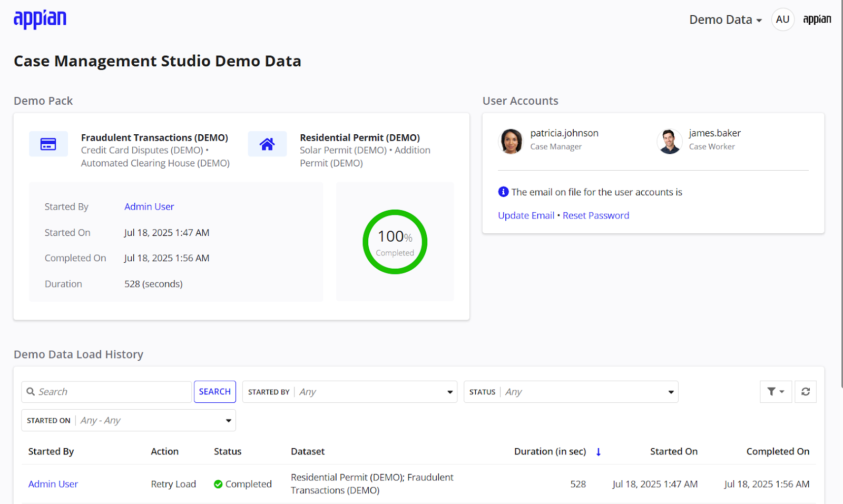Click the 528 (seconds) duration value
Image resolution: width=843 pixels, height=504 pixels.
[153, 284]
